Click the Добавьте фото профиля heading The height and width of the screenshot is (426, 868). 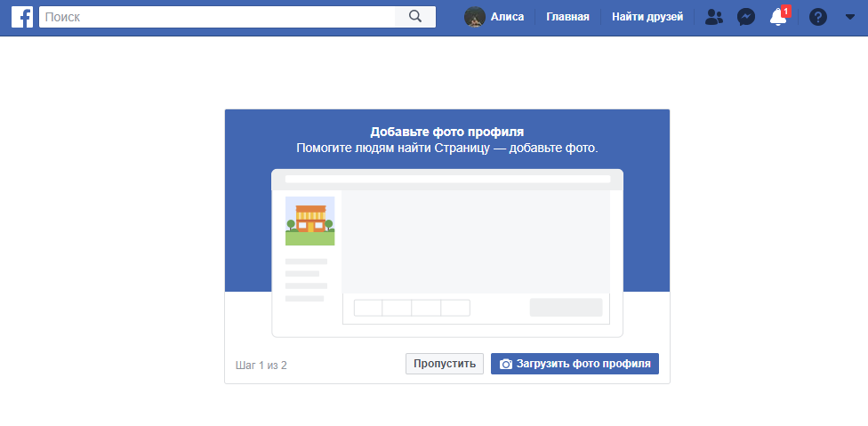pos(446,133)
